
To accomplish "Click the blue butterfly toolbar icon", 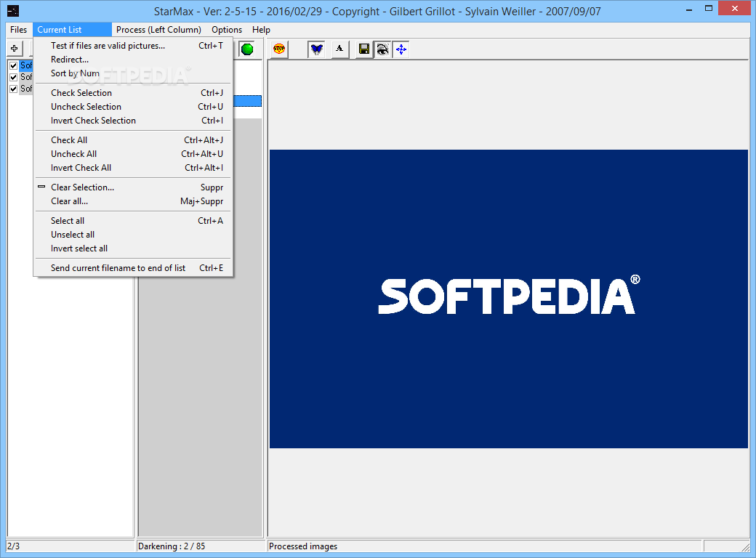I will click(317, 49).
